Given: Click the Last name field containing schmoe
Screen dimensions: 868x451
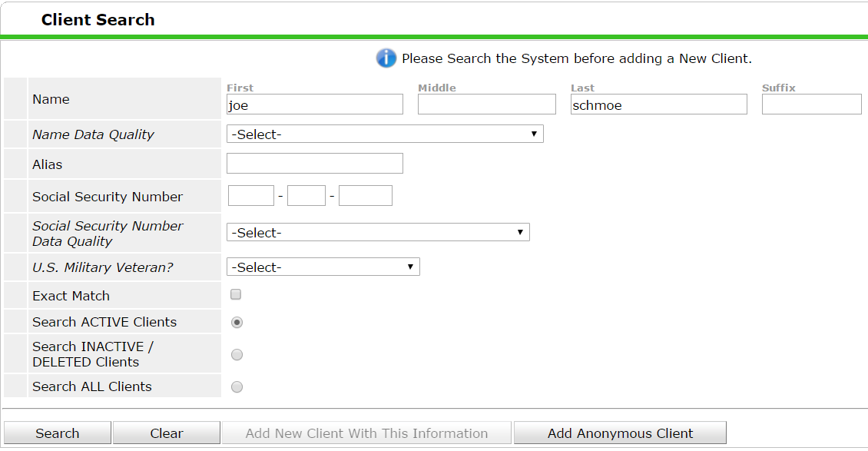Looking at the screenshot, I should point(659,104).
